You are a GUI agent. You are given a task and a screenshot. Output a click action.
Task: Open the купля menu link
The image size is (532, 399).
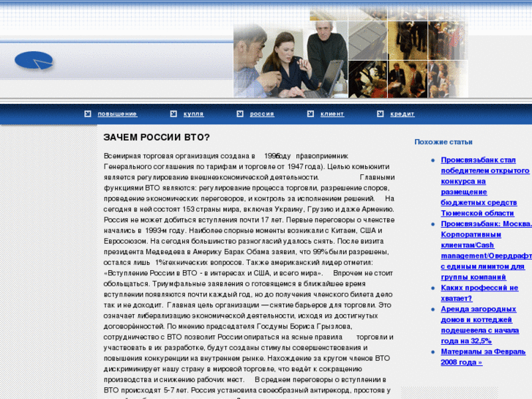point(194,114)
